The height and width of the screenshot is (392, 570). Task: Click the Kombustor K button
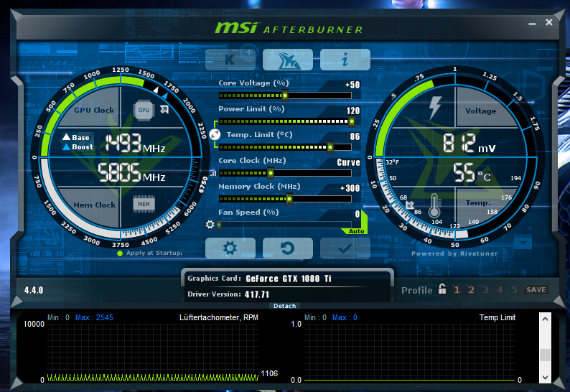(230, 60)
